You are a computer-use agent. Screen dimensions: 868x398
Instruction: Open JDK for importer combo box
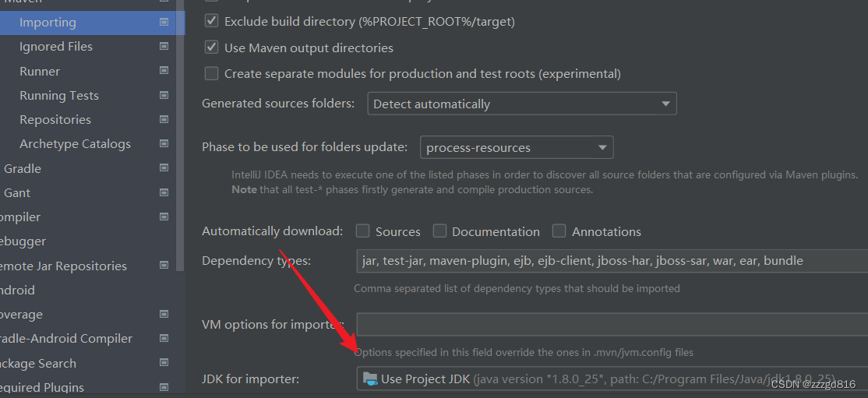click(x=612, y=379)
